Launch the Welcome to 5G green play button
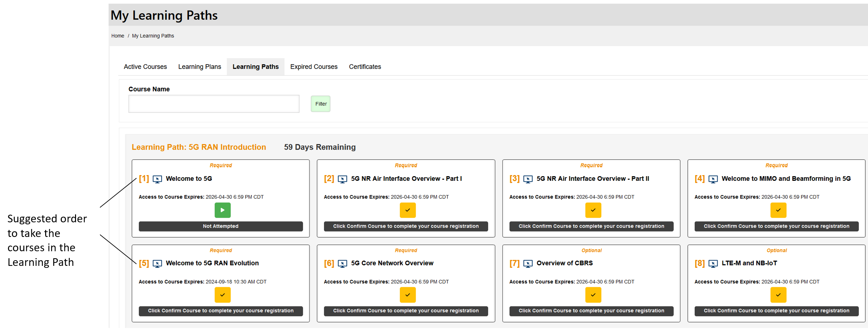868x333 pixels. click(x=222, y=210)
